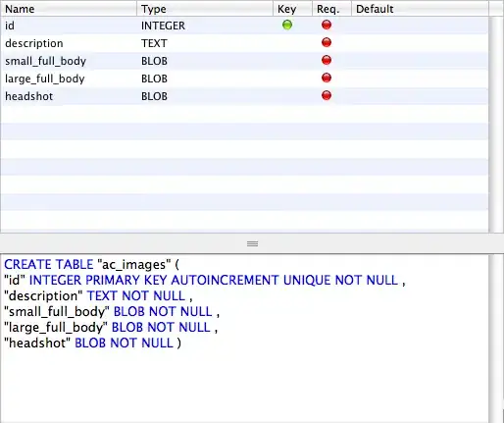Click the "headshot" BLOB NOT NULL line
The image size is (504, 423).
click(x=92, y=343)
